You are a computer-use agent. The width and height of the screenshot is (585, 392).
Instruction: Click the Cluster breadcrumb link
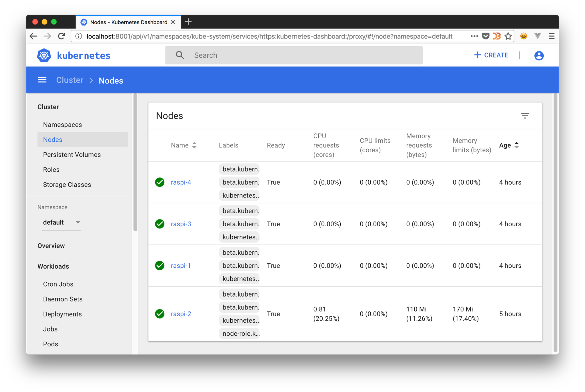[70, 80]
